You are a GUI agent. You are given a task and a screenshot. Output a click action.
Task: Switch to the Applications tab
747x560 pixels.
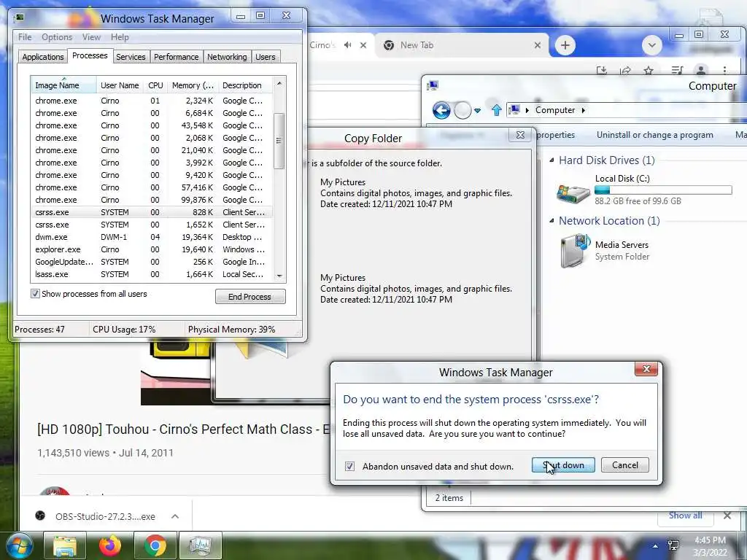pos(43,57)
